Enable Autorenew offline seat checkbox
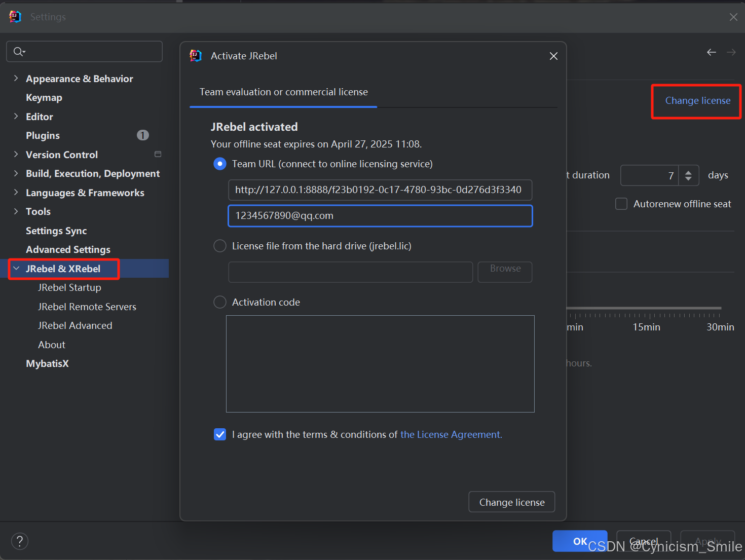Screen dimensions: 745x560 pos(621,204)
